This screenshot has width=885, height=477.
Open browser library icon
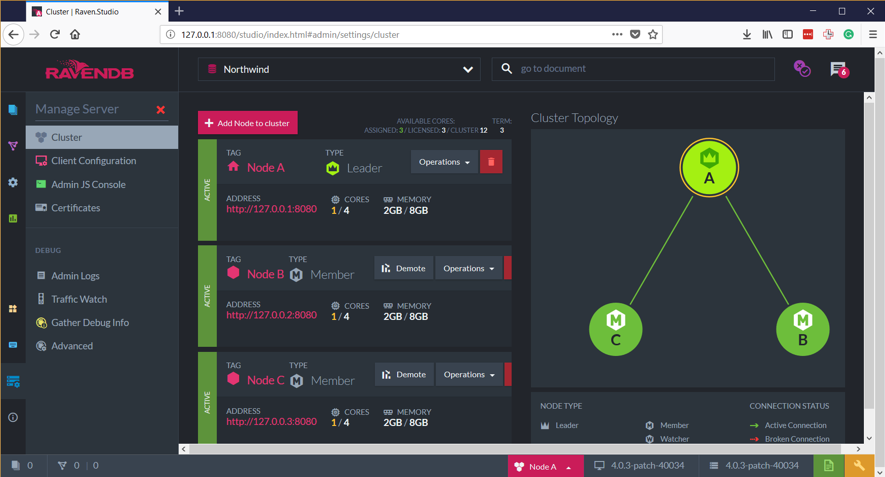[767, 34]
